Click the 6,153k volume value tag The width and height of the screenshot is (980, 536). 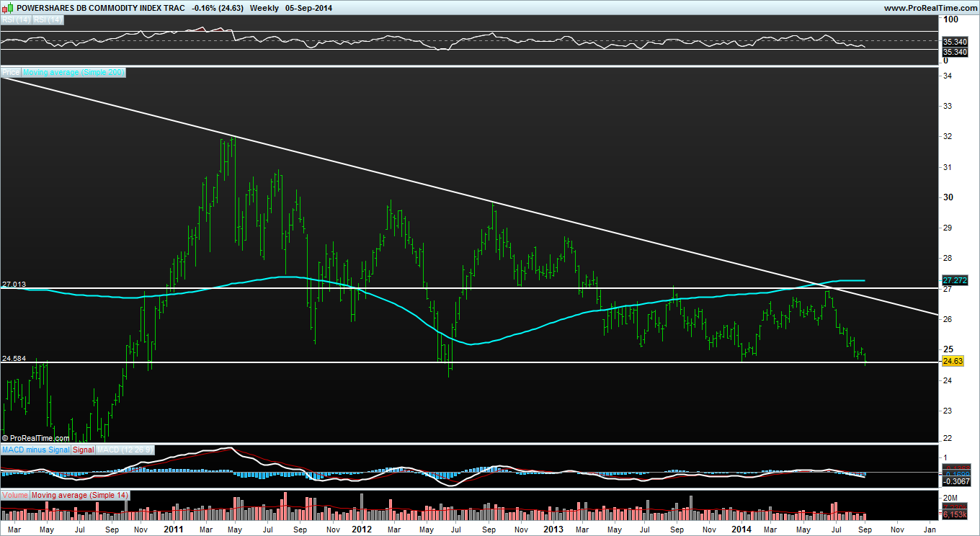point(955,515)
